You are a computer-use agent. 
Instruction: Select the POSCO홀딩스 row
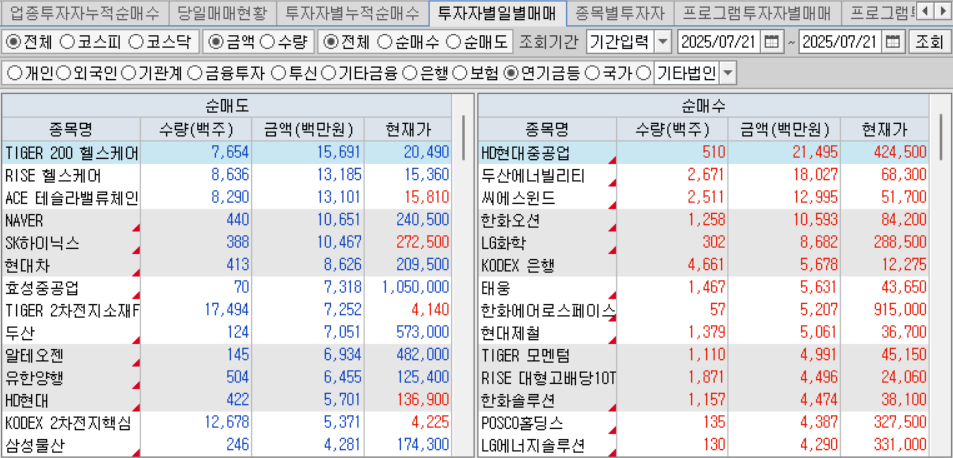click(x=703, y=423)
